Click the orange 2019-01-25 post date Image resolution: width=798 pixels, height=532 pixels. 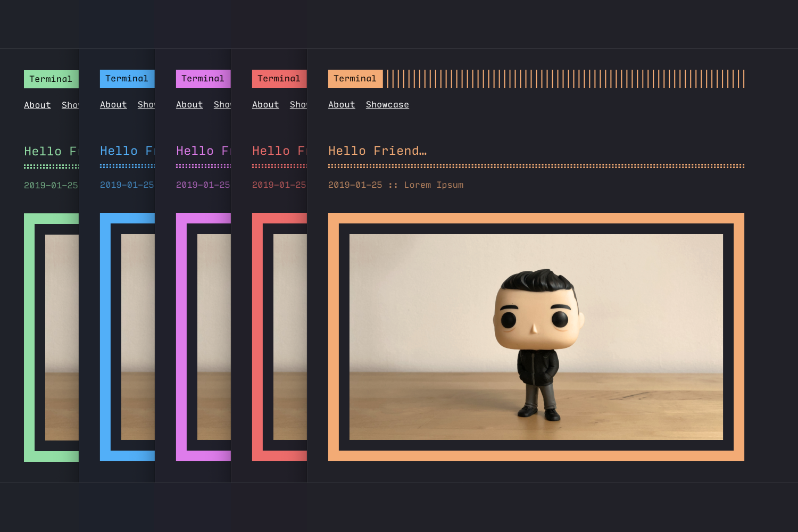(x=355, y=185)
